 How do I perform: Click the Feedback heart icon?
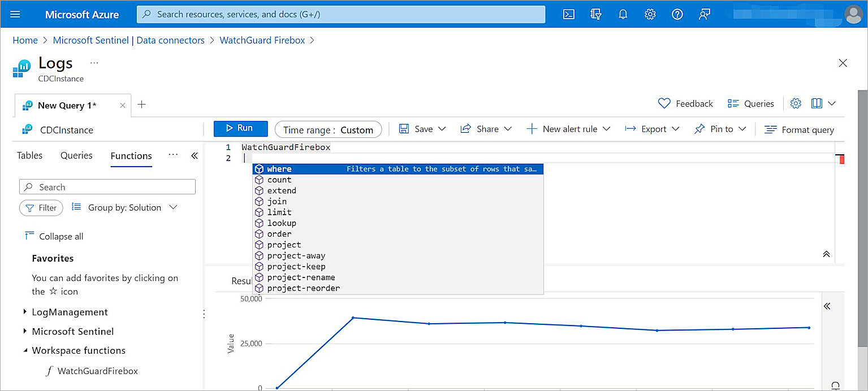664,103
